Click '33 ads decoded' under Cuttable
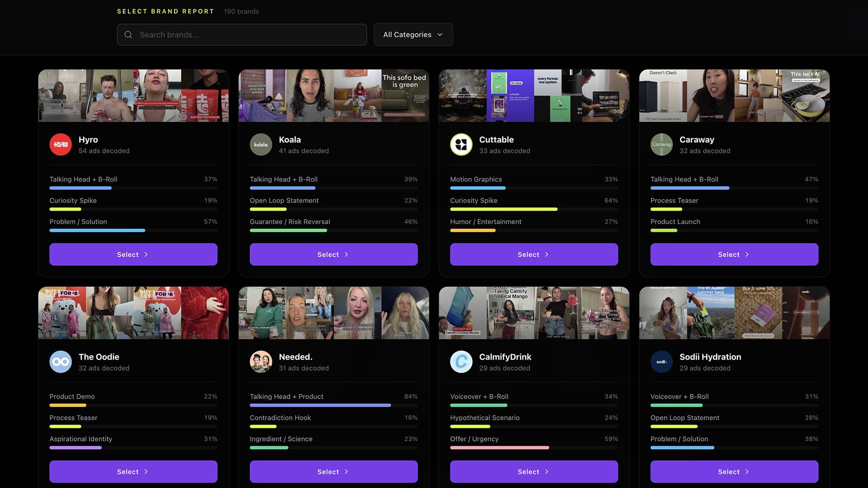Viewport: 868px width, 488px height. (505, 151)
